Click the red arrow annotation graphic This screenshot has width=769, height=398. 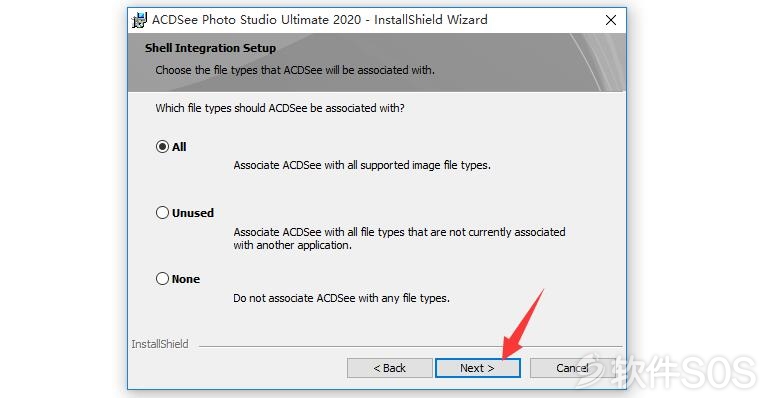524,323
